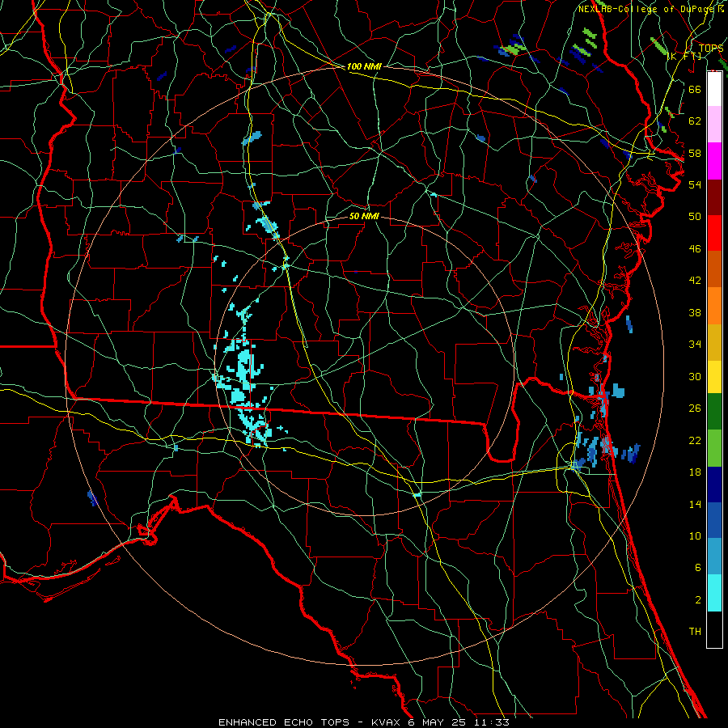Select the dark green legend swatch

[714, 412]
